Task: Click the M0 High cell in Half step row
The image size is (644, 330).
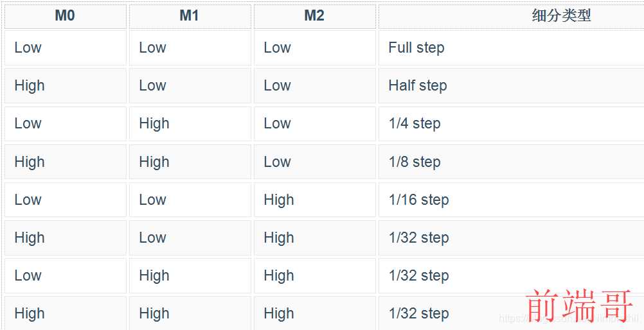Action: (66, 86)
